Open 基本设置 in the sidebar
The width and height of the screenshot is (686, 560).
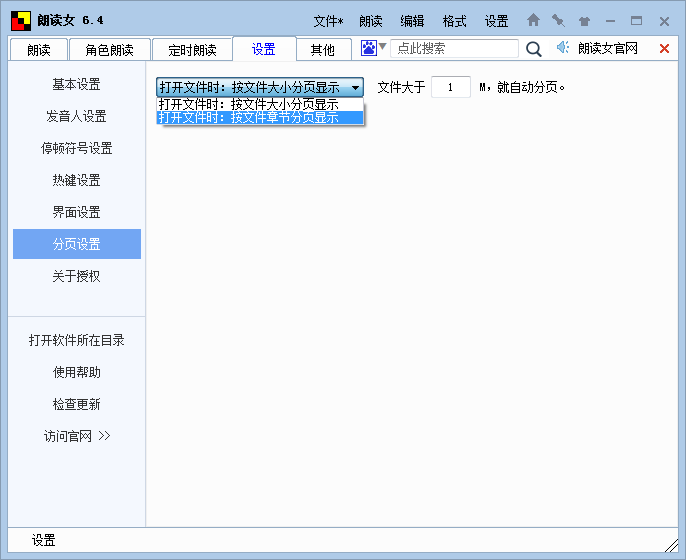77,84
